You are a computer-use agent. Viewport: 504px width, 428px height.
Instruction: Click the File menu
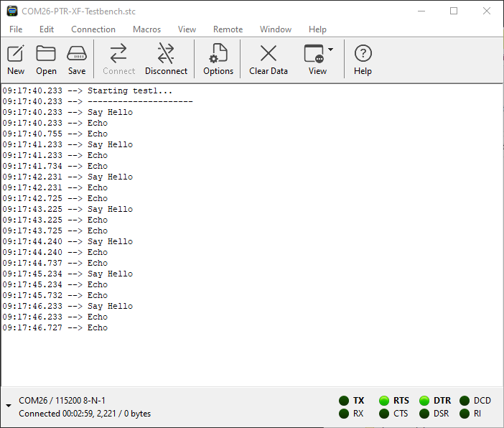point(16,29)
